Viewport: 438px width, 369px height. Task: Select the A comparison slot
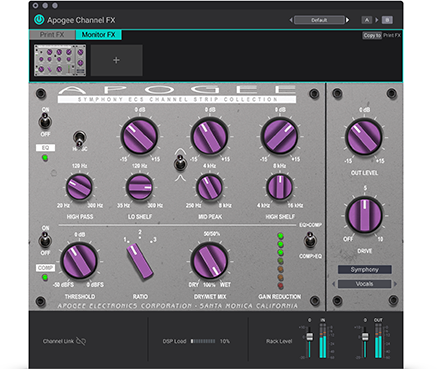pyautogui.click(x=367, y=20)
